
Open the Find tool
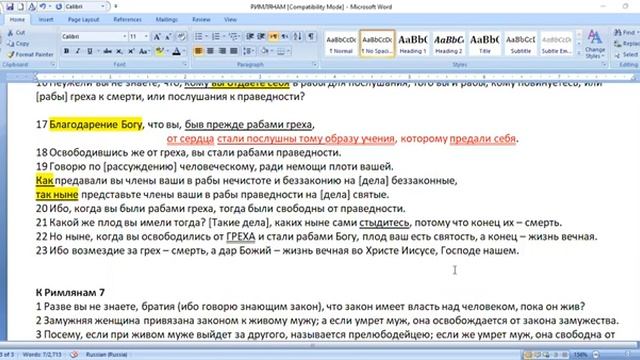[626, 32]
